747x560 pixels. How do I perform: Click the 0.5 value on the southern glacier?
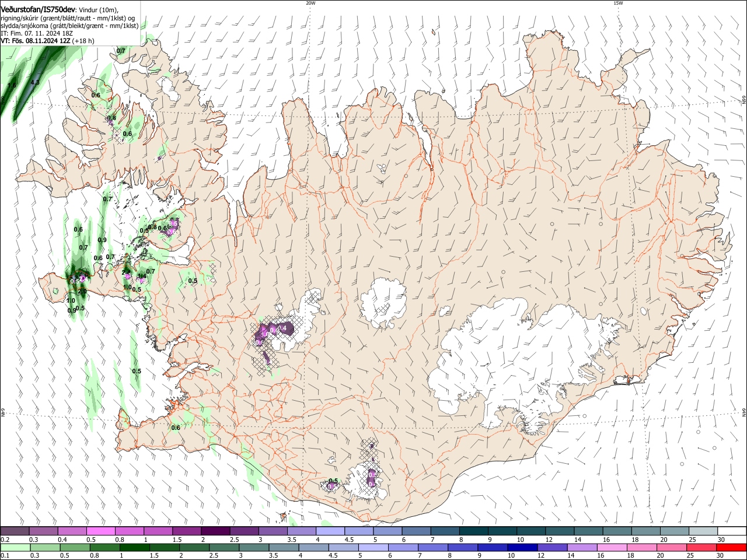tap(333, 481)
